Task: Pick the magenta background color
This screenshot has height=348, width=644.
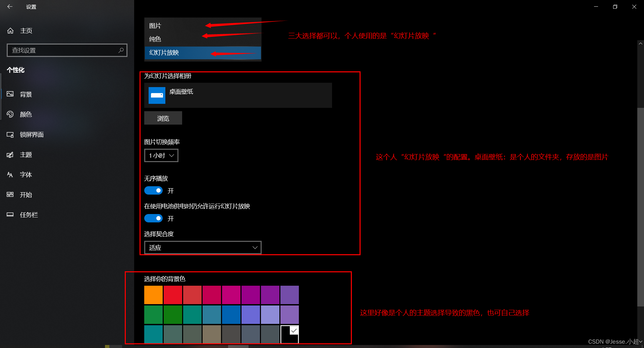Action: [x=231, y=295]
